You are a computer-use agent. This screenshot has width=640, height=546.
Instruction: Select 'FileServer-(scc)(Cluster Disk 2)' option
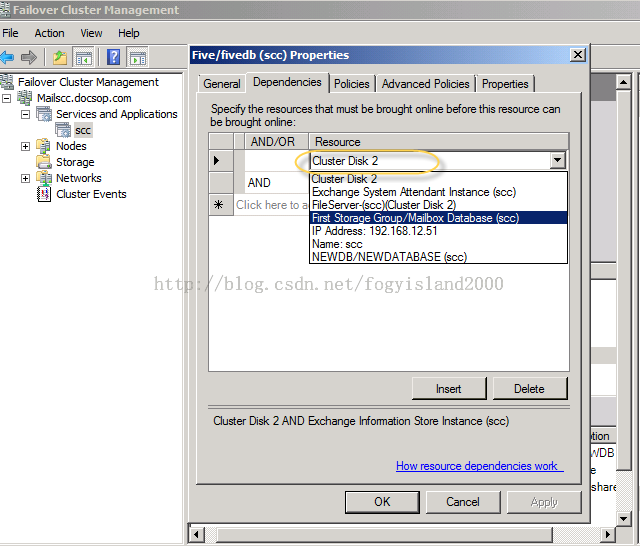tap(438, 205)
